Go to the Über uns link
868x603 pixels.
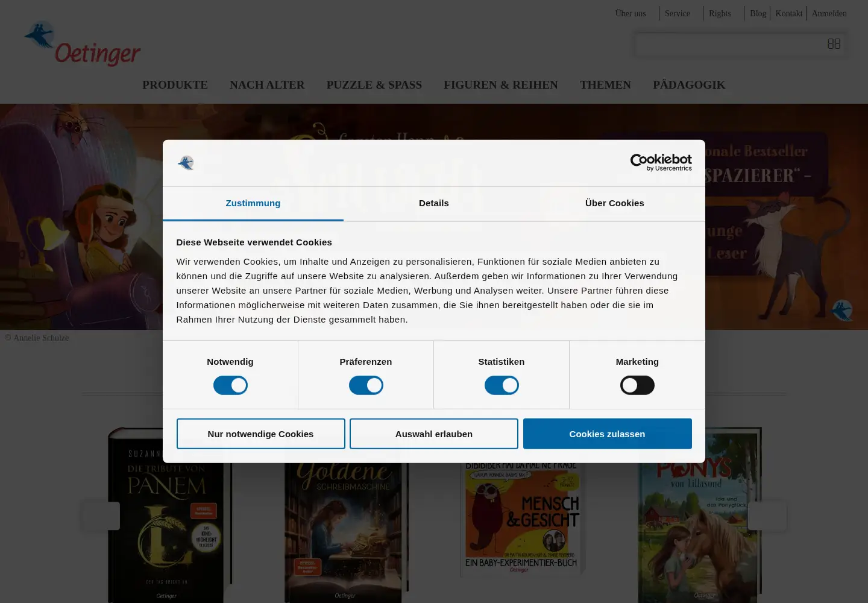pyautogui.click(x=631, y=13)
